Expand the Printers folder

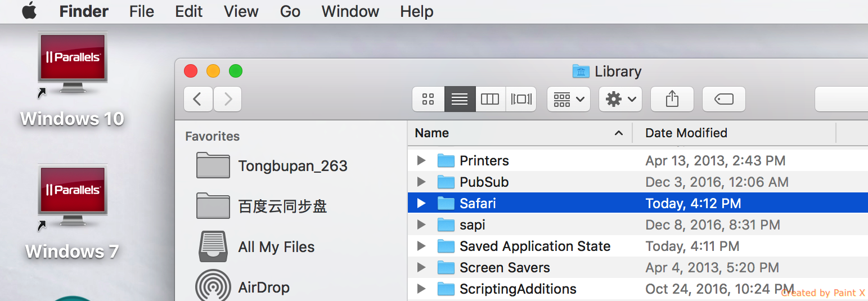tap(421, 161)
